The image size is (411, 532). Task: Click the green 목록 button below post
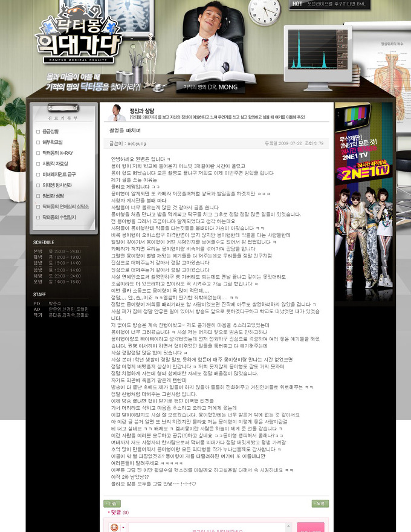pyautogui.click(x=320, y=504)
